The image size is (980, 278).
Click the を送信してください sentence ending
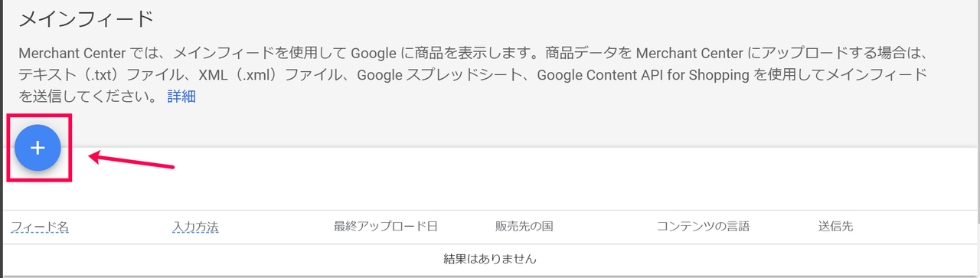88,96
